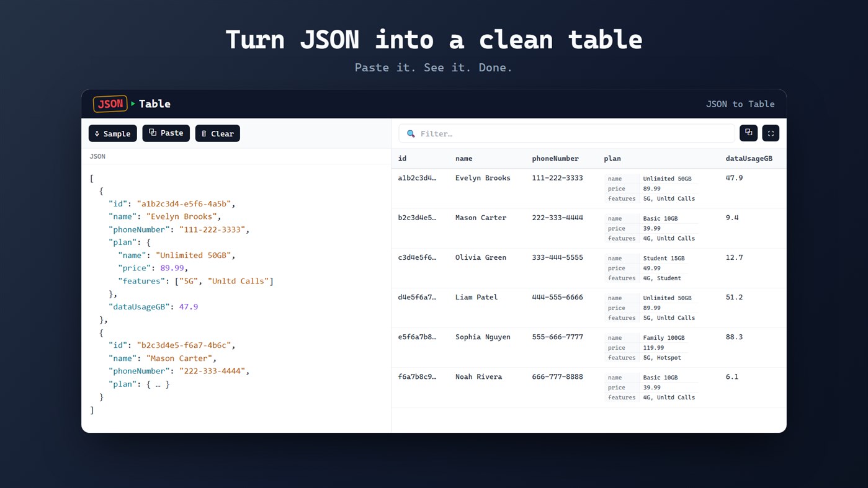
Task: Click data usage value 88.3
Action: pos(734,337)
